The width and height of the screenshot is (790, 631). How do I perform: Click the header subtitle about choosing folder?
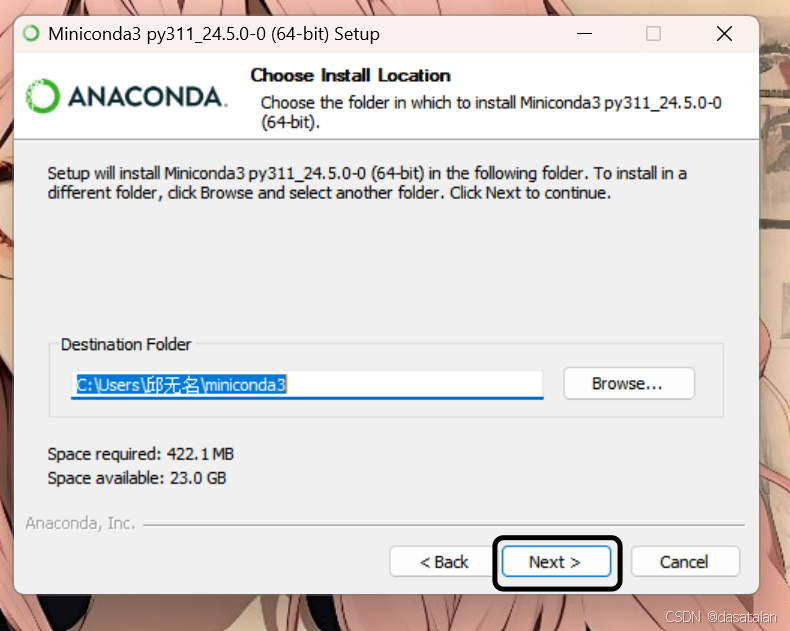[491, 112]
